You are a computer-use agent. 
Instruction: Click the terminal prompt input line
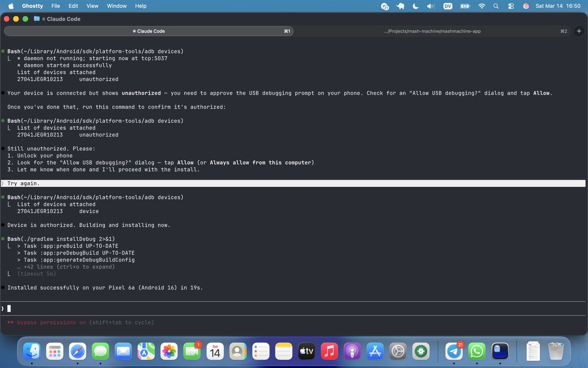click(294, 309)
